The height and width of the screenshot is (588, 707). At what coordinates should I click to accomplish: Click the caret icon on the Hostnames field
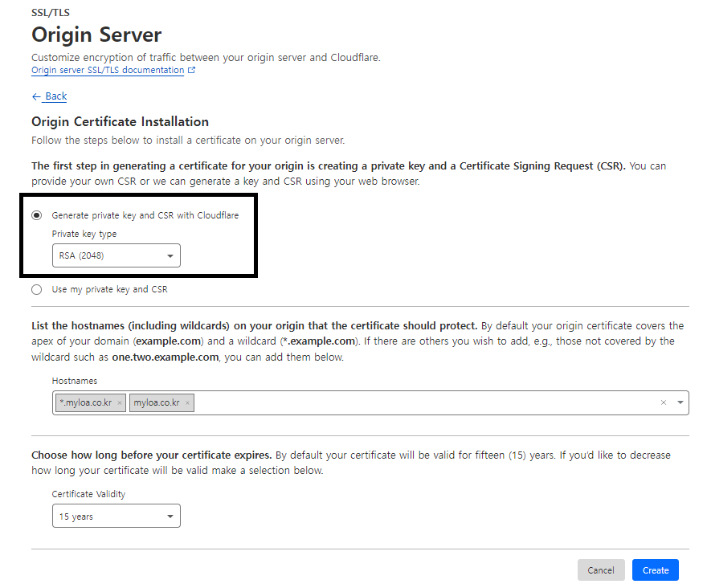[x=679, y=402]
